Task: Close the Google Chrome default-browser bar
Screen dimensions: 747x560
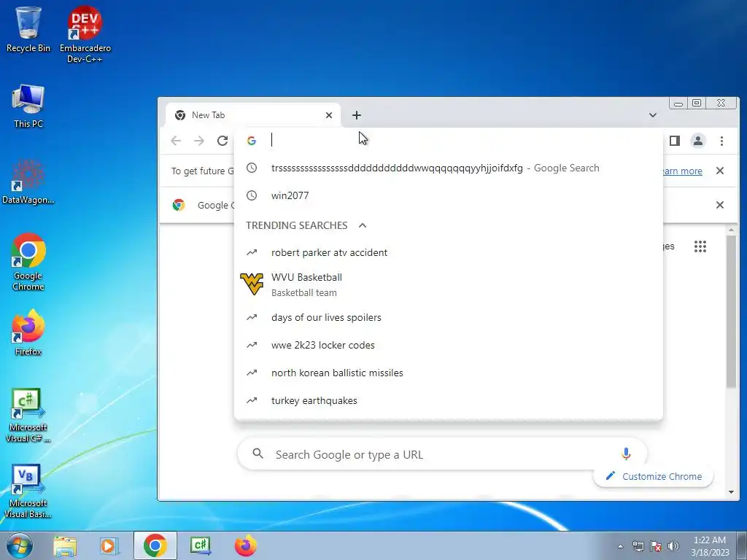Action: (720, 205)
